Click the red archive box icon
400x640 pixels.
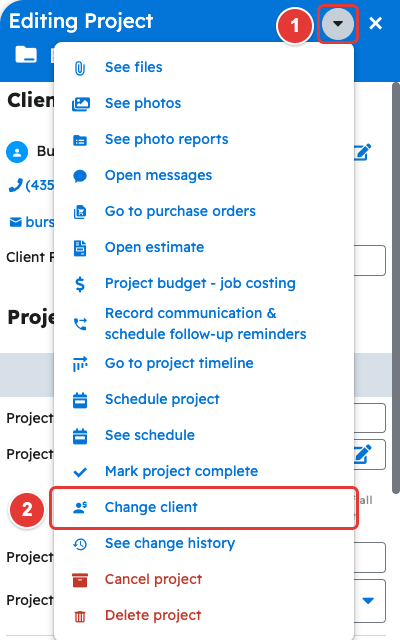(80, 580)
